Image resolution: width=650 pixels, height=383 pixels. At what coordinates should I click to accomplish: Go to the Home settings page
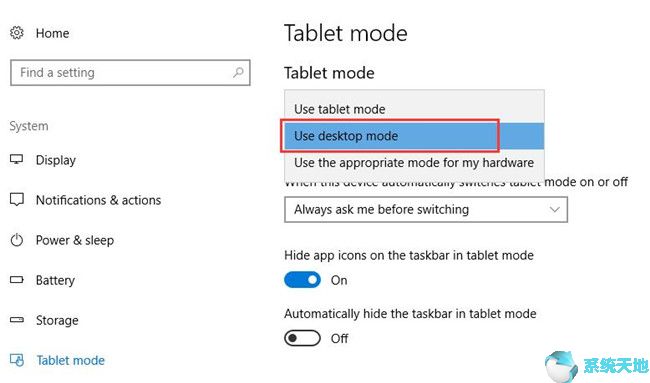[x=52, y=33]
